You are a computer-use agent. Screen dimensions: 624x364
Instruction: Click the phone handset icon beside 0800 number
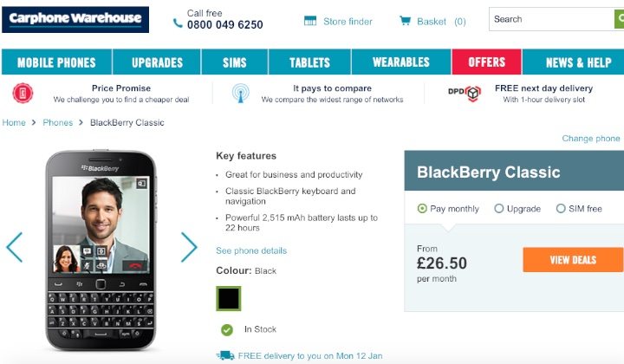[x=178, y=23]
